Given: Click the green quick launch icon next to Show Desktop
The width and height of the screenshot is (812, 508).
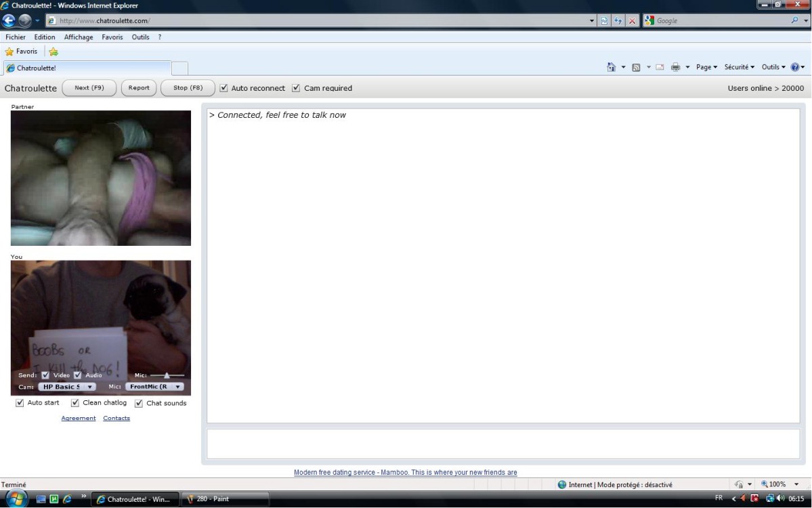Looking at the screenshot, I should click(x=54, y=499).
